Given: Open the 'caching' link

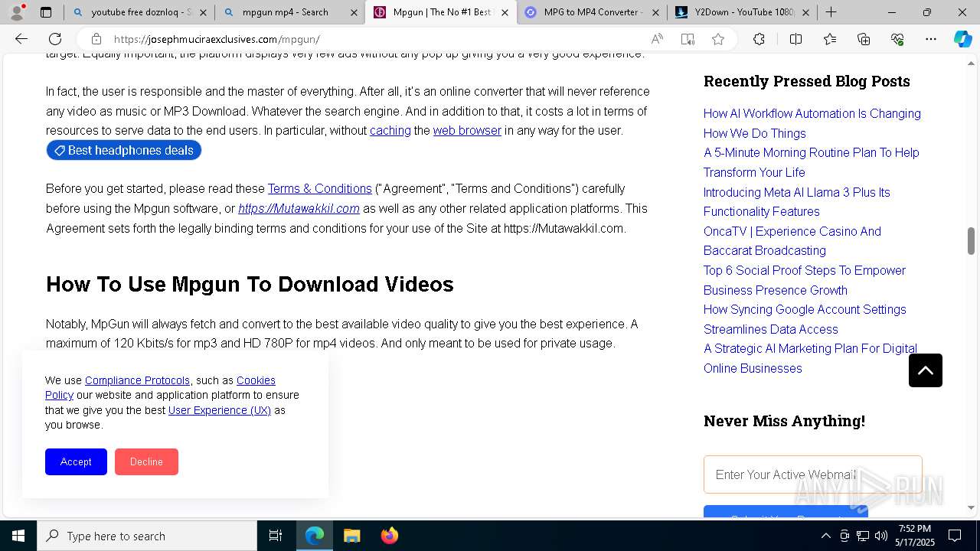Looking at the screenshot, I should [390, 131].
